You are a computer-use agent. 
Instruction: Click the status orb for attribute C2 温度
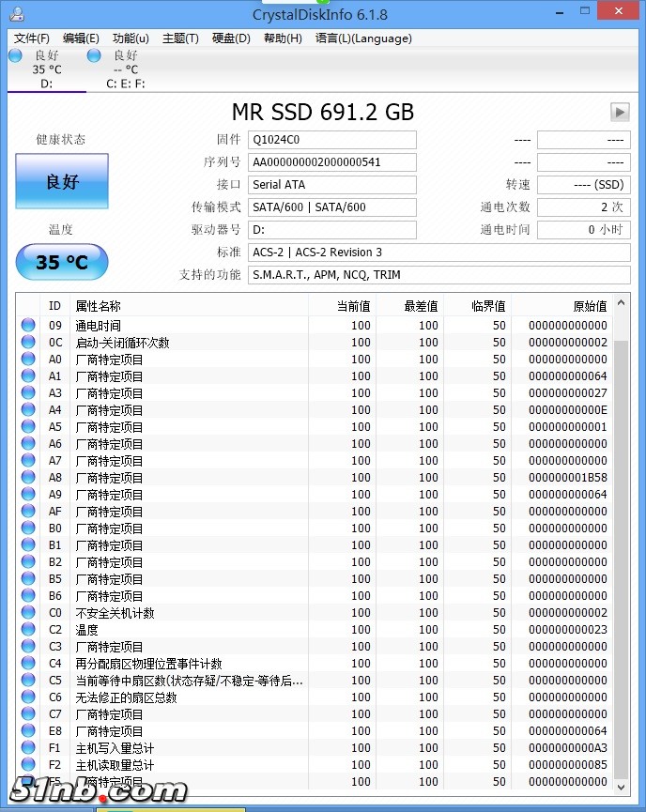[29, 630]
